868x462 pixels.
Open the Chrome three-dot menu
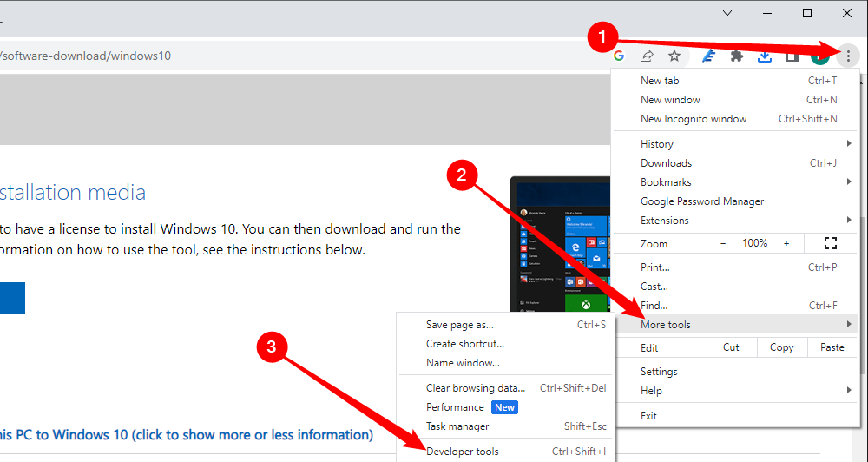click(x=847, y=56)
